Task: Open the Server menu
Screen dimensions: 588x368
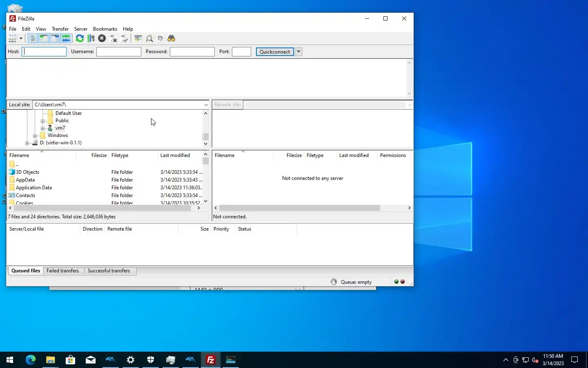Action: point(81,29)
